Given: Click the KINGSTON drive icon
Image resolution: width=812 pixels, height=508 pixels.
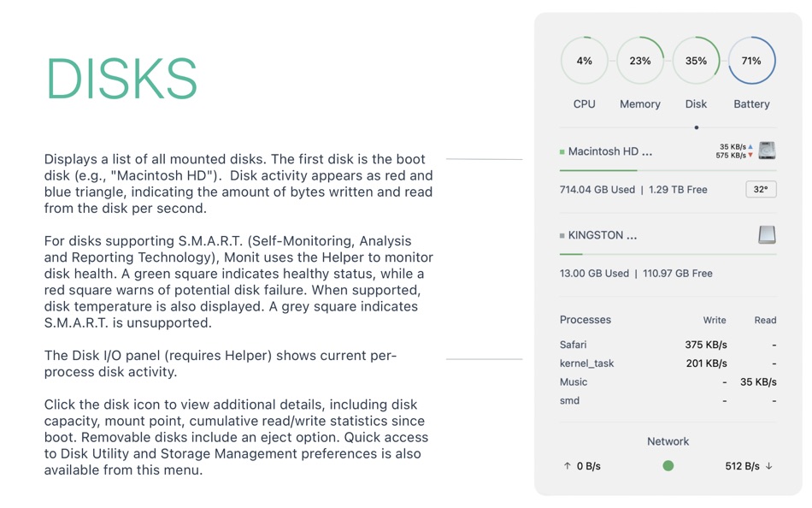Looking at the screenshot, I should click(x=767, y=235).
